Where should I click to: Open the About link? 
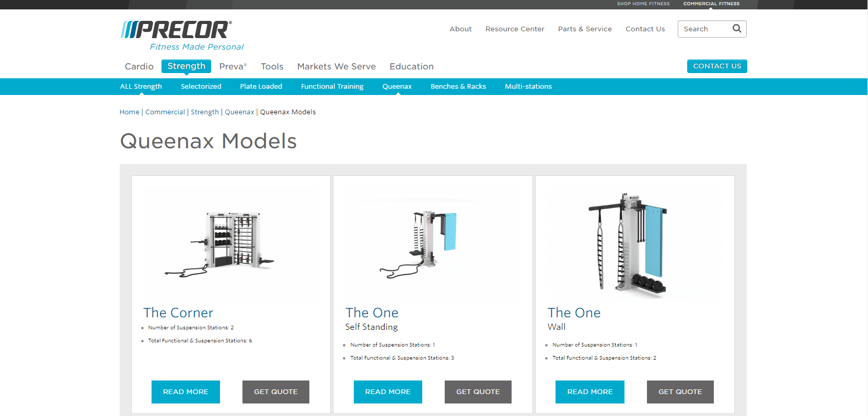pyautogui.click(x=460, y=29)
